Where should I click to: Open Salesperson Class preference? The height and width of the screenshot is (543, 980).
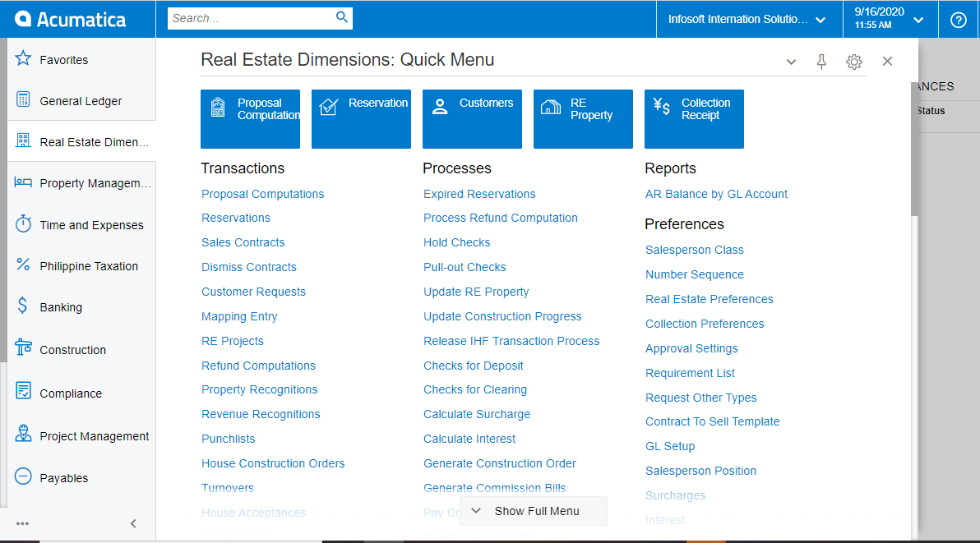[x=695, y=250]
